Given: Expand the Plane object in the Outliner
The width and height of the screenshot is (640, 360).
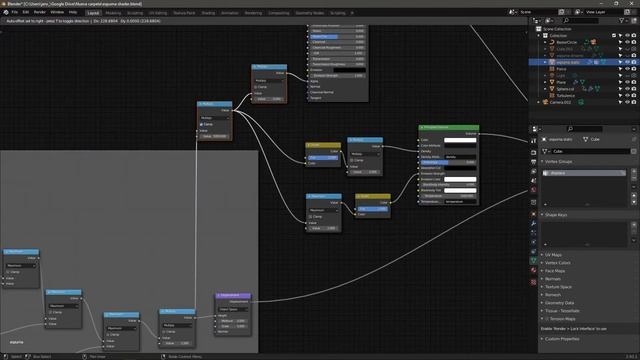Looking at the screenshot, I should (545, 82).
